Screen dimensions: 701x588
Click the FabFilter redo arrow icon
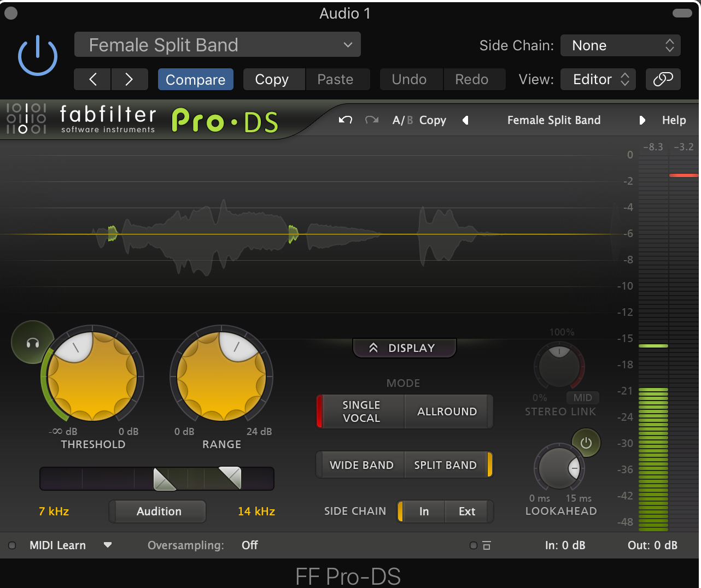372,120
